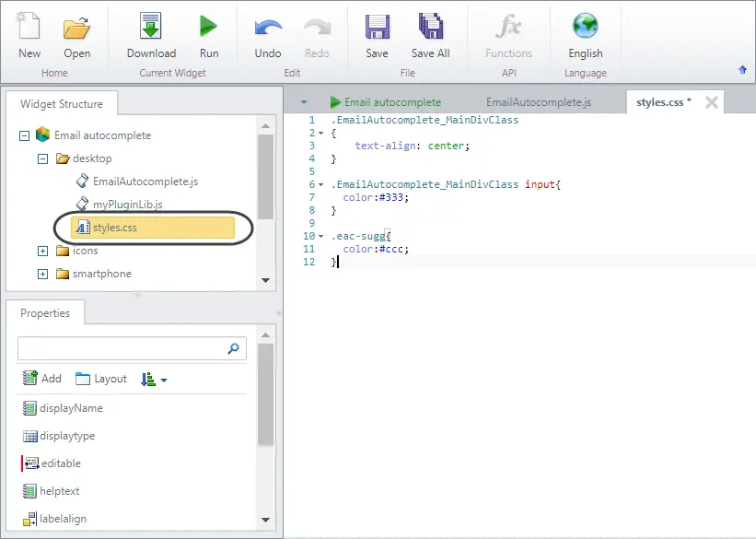Add a new property with Add button
The height and width of the screenshot is (539, 756).
42,379
